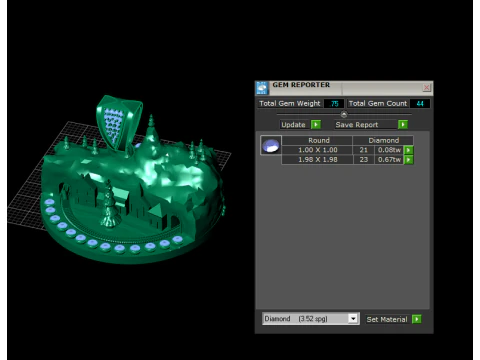
Task: Click the round gem thumbnail icon
Action: click(271, 145)
